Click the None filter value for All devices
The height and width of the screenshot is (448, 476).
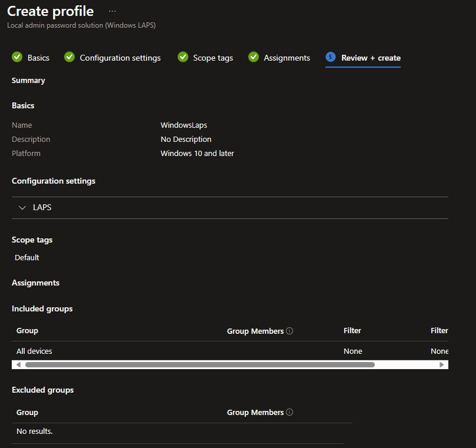tap(353, 351)
